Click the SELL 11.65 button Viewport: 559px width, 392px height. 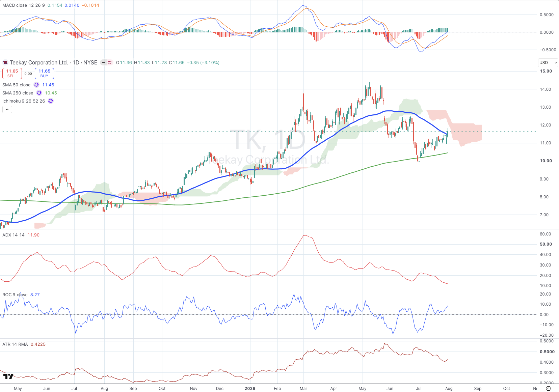coord(12,73)
